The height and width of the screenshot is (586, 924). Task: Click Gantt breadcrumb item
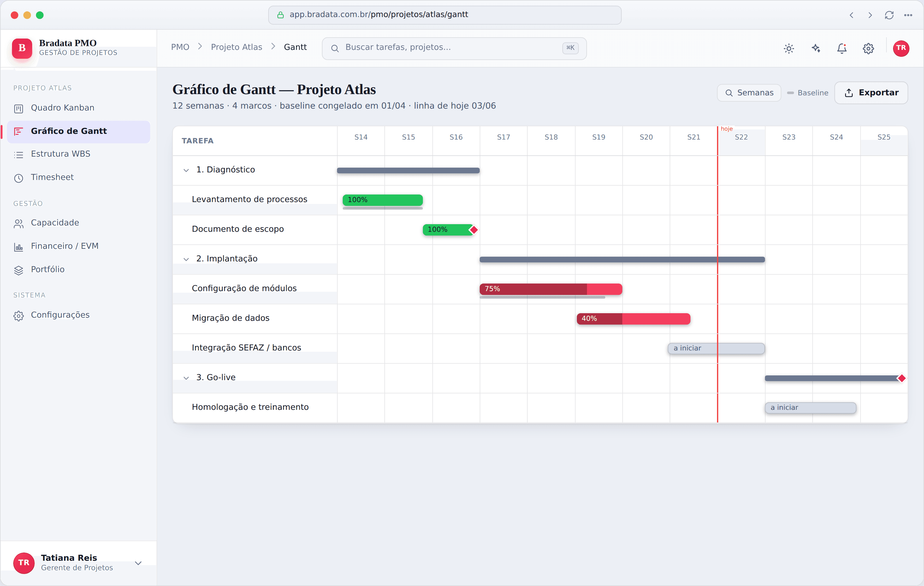[295, 47]
